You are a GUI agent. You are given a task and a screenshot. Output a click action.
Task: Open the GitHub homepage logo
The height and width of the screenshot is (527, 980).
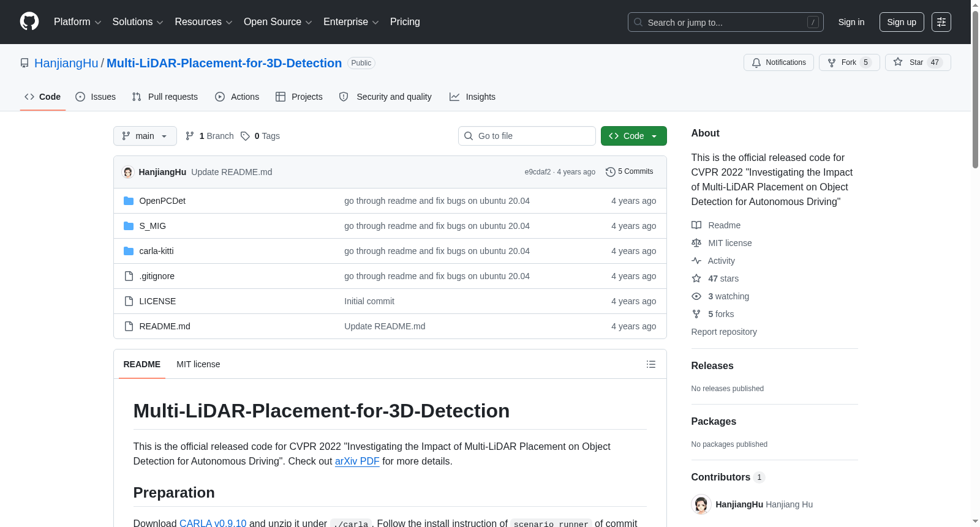pyautogui.click(x=29, y=21)
